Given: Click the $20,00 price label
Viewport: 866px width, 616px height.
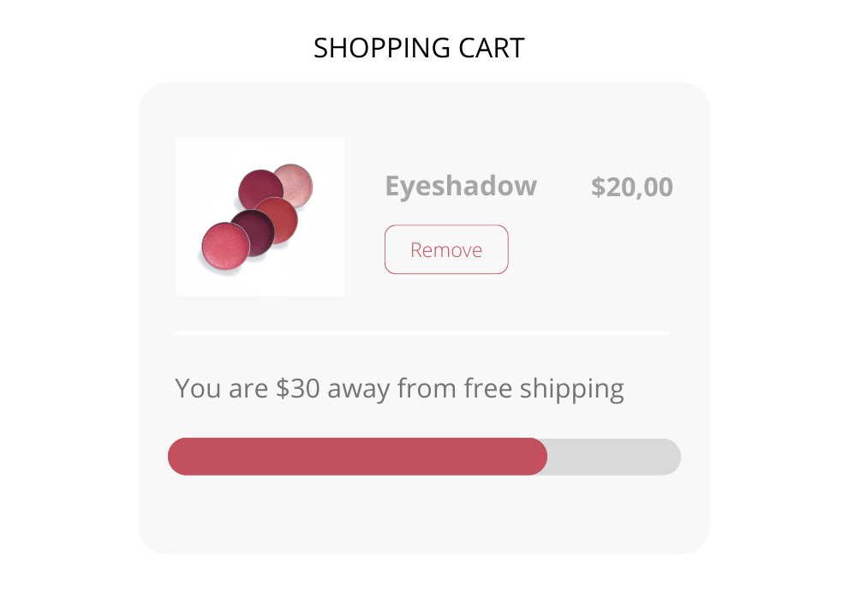Looking at the screenshot, I should click(631, 187).
